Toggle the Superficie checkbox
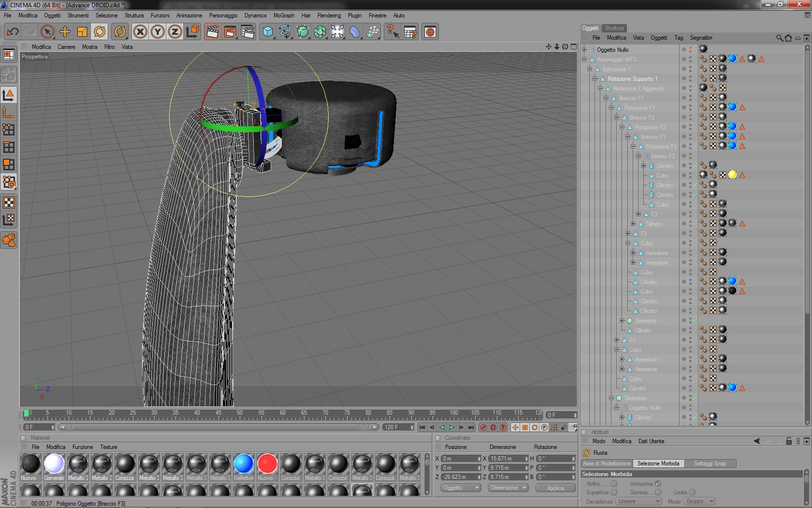 (614, 493)
